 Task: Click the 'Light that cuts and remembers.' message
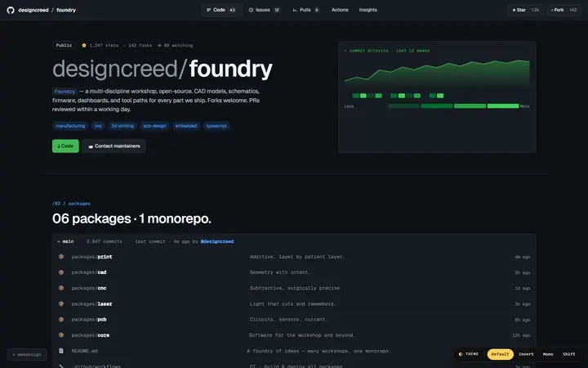(x=293, y=303)
